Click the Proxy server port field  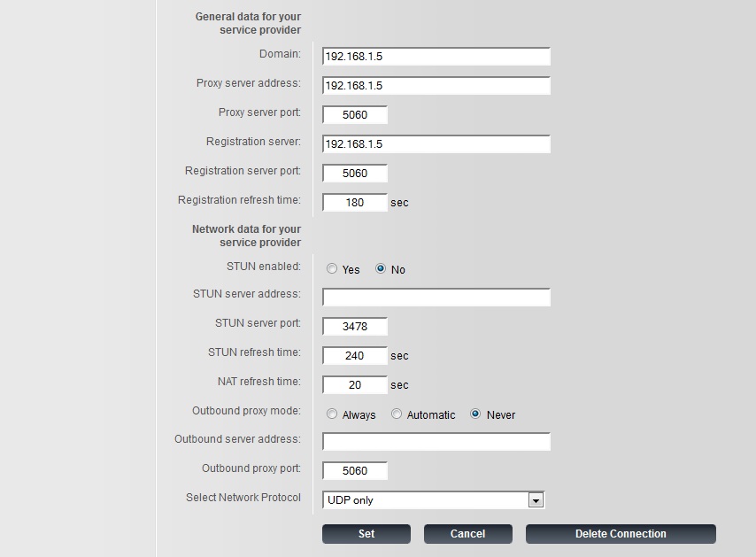pyautogui.click(x=355, y=115)
